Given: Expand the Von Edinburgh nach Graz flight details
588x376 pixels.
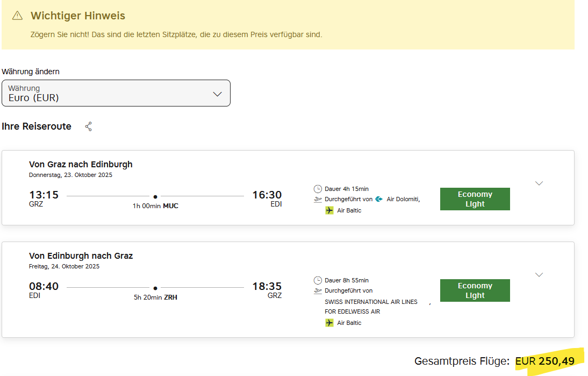Looking at the screenshot, I should (x=539, y=274).
